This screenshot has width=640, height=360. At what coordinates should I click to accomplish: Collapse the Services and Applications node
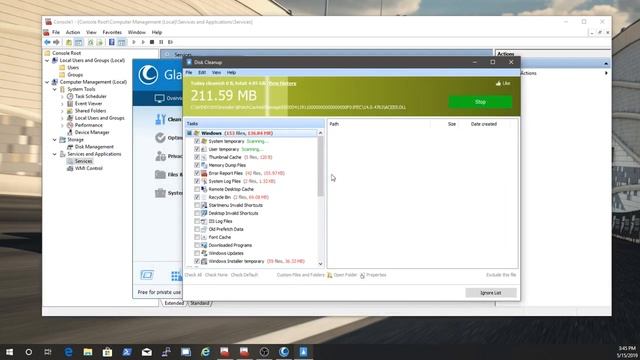pos(55,154)
